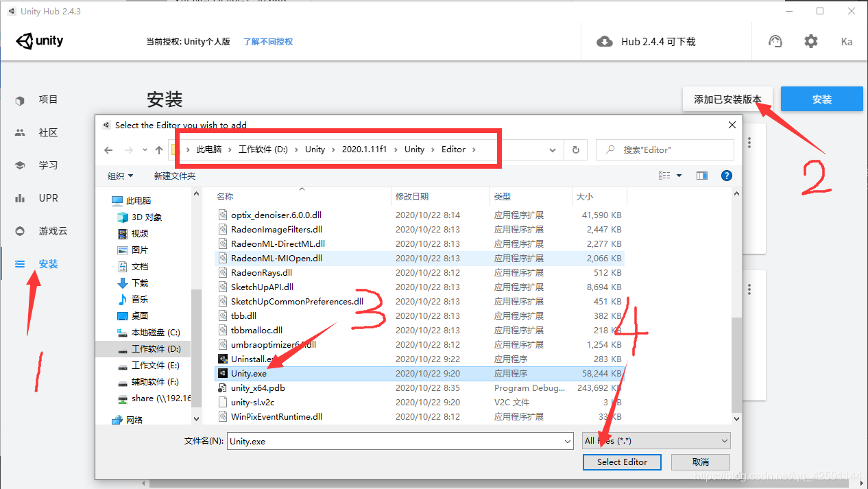Select 此电脑 in navigation tree
The image size is (868, 489).
[x=132, y=201]
